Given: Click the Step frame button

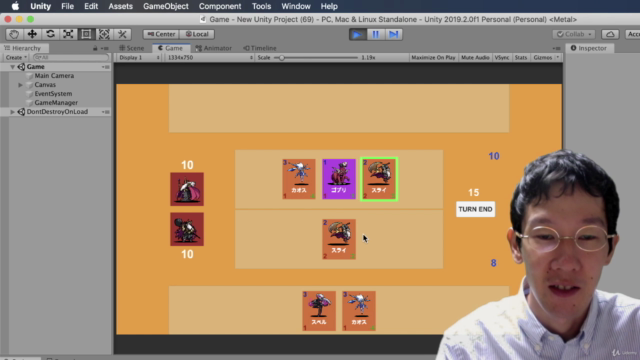Looking at the screenshot, I should tap(393, 34).
